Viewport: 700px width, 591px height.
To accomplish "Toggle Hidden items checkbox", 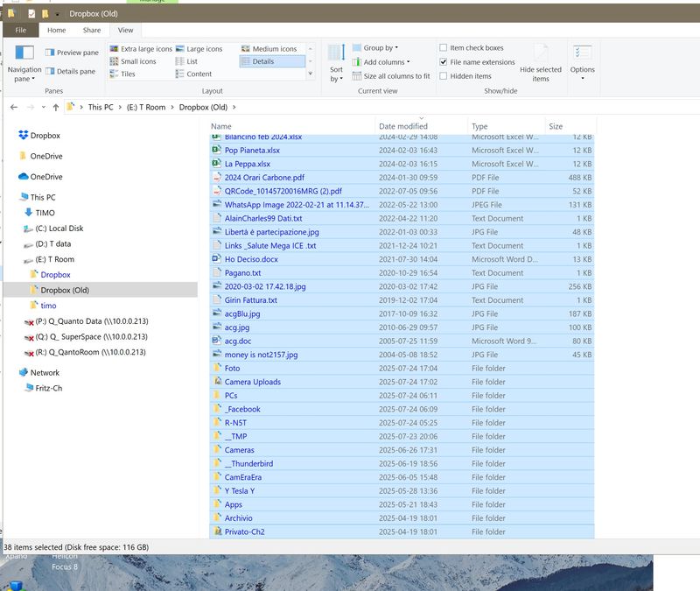I will point(444,76).
